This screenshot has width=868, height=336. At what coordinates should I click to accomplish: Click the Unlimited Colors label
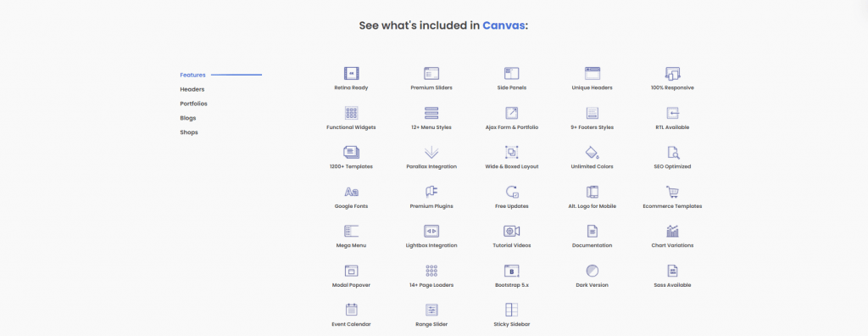[593, 167]
